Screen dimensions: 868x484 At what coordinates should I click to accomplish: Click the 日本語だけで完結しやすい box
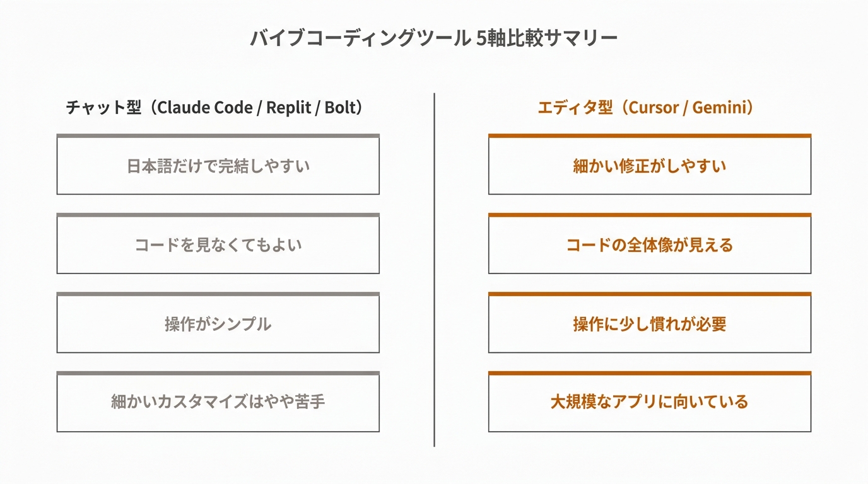coord(218,166)
